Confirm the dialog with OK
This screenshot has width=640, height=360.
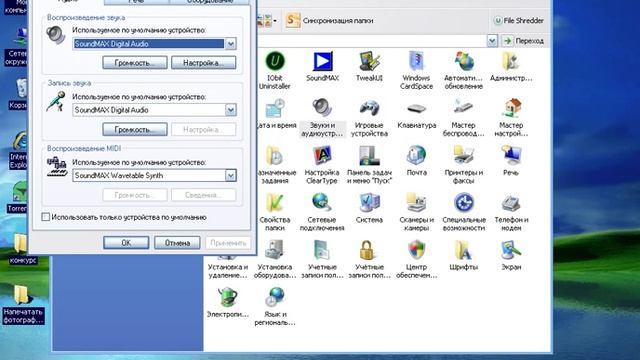point(126,242)
